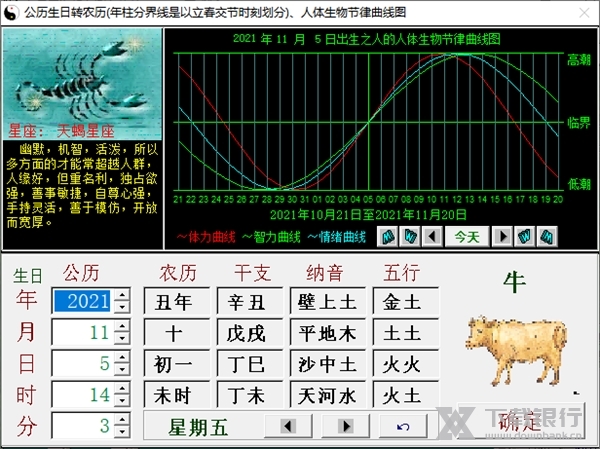The width and height of the screenshot is (600, 449).
Task: Click the yin-yang title bar icon
Action: pos(11,13)
